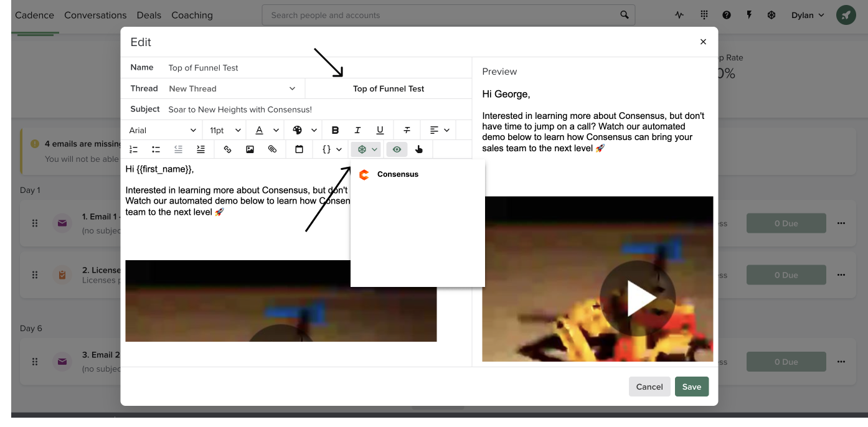This screenshot has height=427, width=868.
Task: Insert an image using the picture icon
Action: 250,149
